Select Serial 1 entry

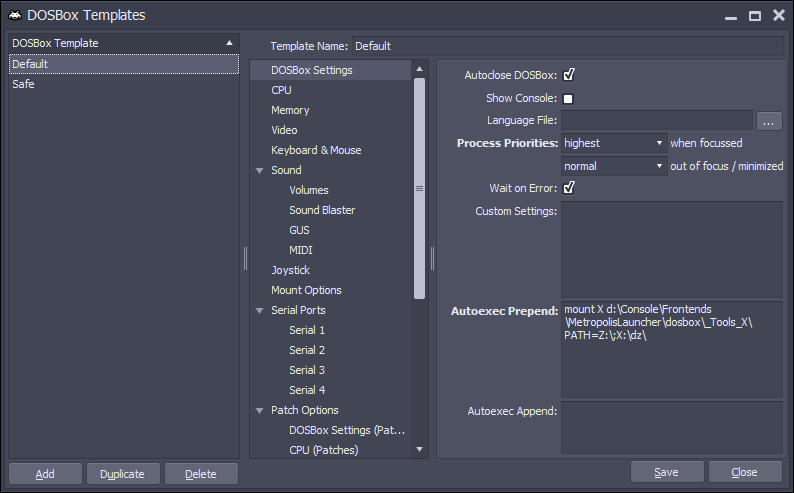click(x=306, y=330)
